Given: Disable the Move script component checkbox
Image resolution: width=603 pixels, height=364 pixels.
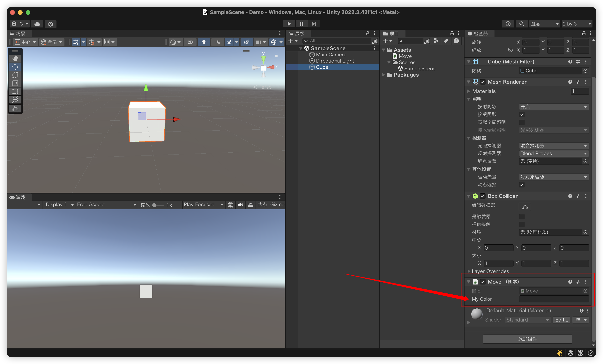Looking at the screenshot, I should pos(483,282).
